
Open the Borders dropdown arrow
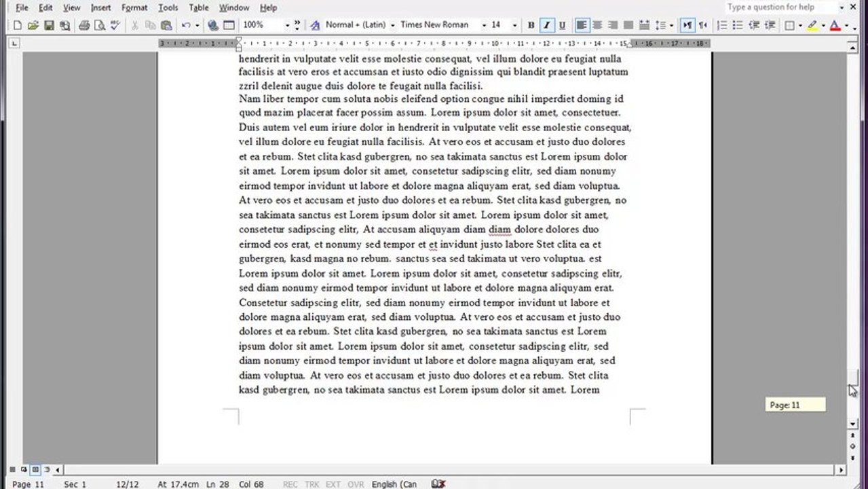[800, 25]
